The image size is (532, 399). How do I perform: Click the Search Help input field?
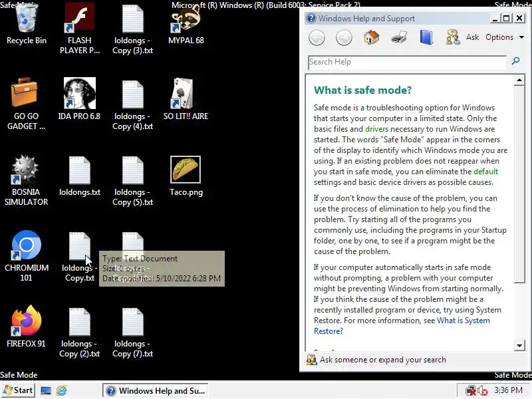click(407, 63)
